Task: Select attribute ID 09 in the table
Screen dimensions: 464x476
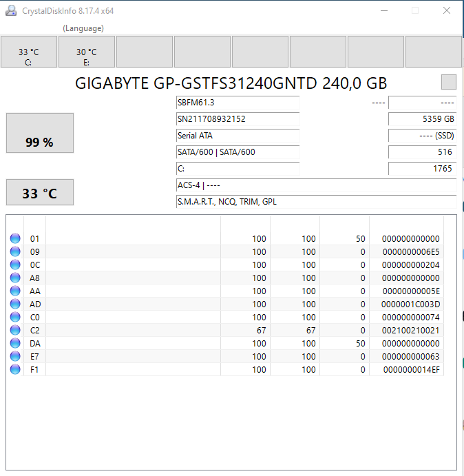Action: 34,252
